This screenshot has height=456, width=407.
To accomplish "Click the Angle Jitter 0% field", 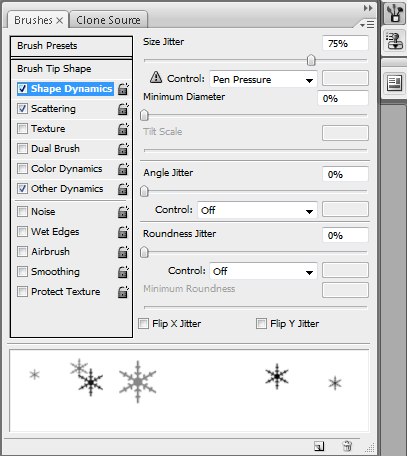I will (x=346, y=174).
